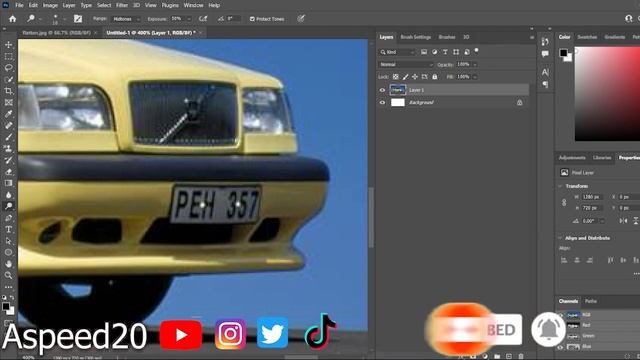Image resolution: width=640 pixels, height=360 pixels.
Task: Select the Dodge tool in the left toolbar
Action: pos(9,206)
